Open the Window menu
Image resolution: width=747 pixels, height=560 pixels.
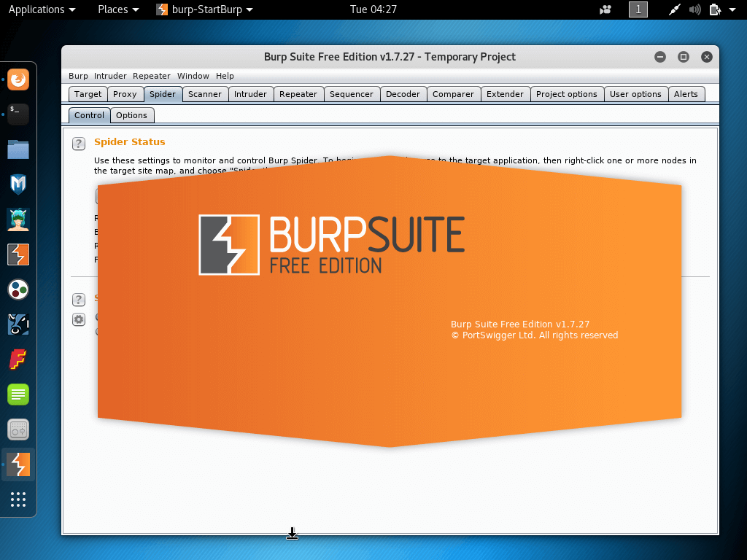coord(193,76)
